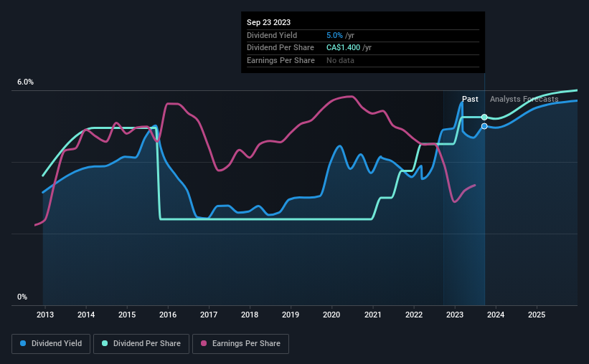Click the 2014 x-axis label
Screen dimensions: 589x364
pyautogui.click(x=86, y=315)
